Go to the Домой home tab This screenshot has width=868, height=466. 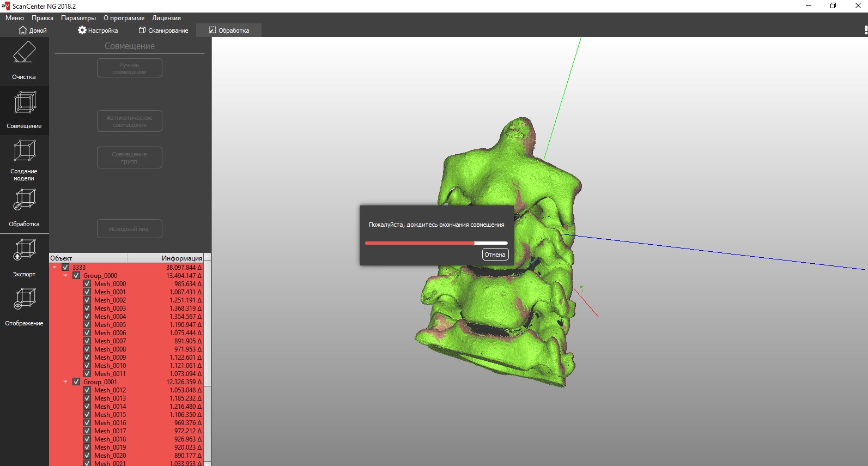pos(33,31)
